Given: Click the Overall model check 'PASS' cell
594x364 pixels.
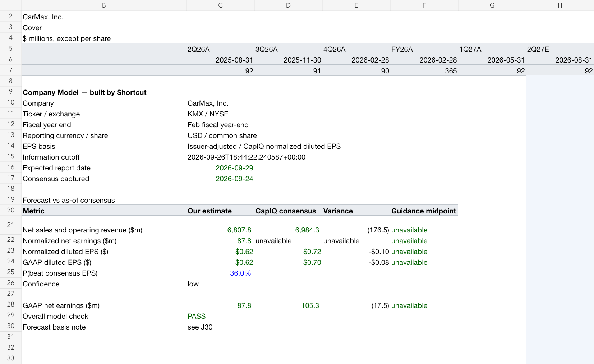Looking at the screenshot, I should [220, 316].
